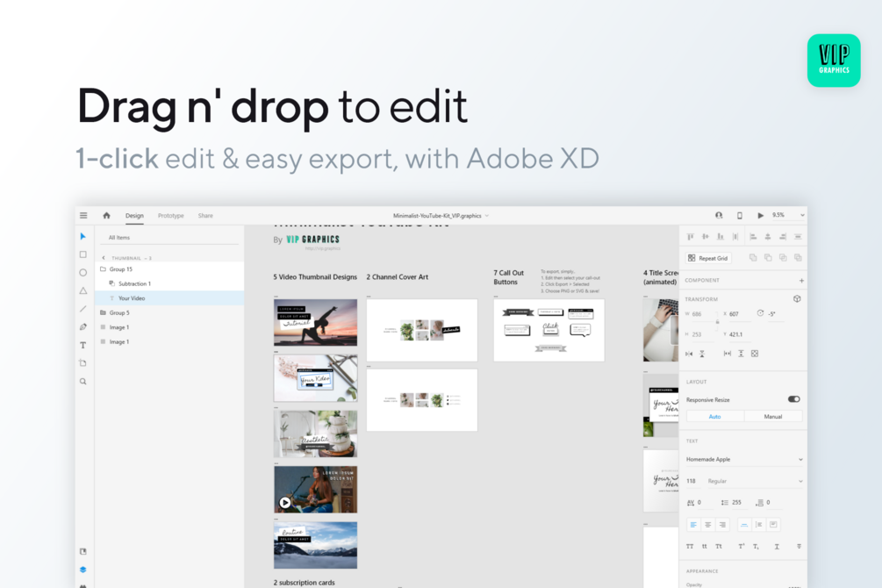This screenshot has width=882, height=588.
Task: Select the Artboard tool
Action: pos(83,363)
